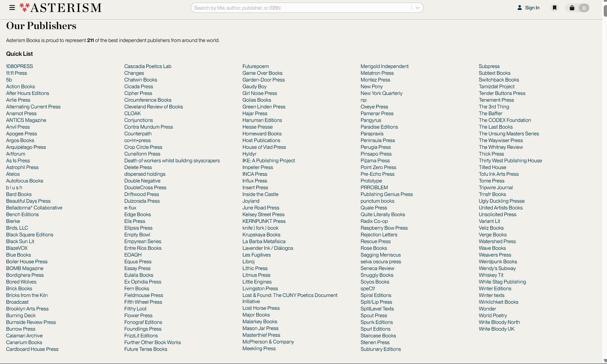Open Merigold Independent
This screenshot has width=607, height=364.
384,66
